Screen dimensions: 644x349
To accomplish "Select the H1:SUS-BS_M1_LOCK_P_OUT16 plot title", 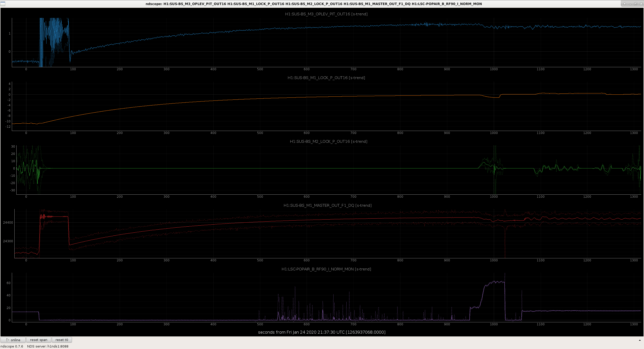I will click(x=326, y=78).
